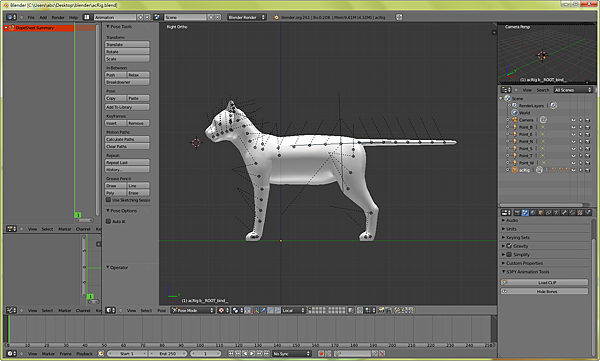Toggle the Gravity checkbox

[509, 246]
